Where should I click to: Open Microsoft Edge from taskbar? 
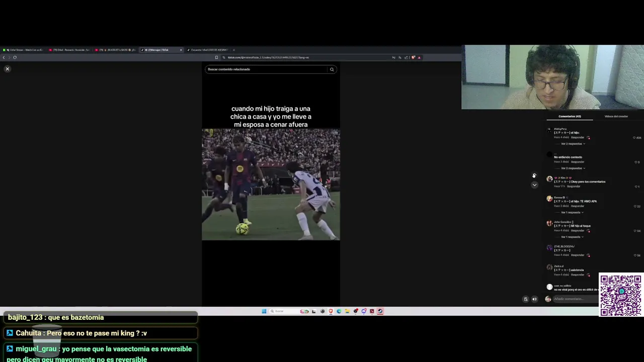339,311
